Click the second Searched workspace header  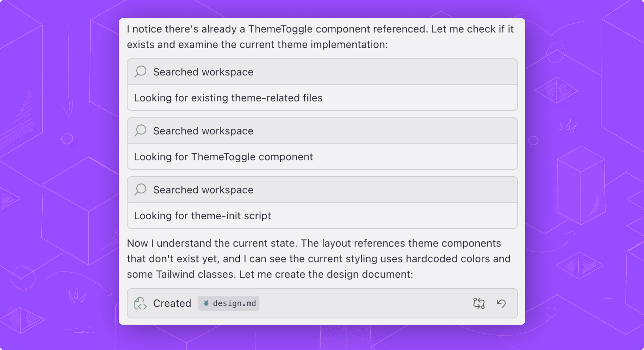point(203,130)
